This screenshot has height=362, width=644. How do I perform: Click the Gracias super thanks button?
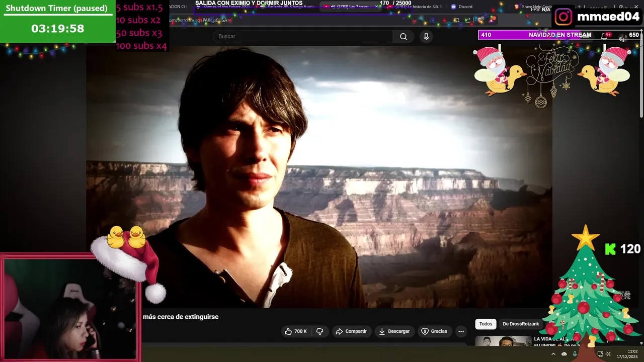(x=434, y=331)
